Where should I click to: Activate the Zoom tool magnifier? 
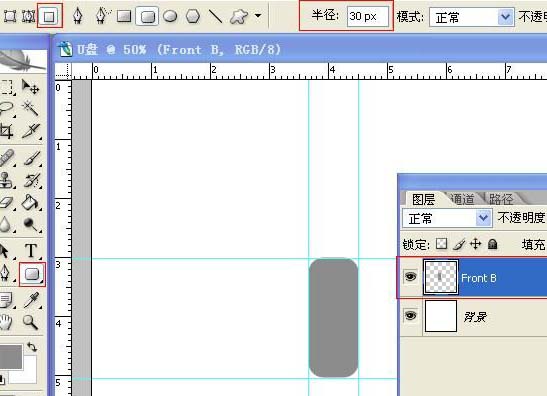click(x=30, y=321)
